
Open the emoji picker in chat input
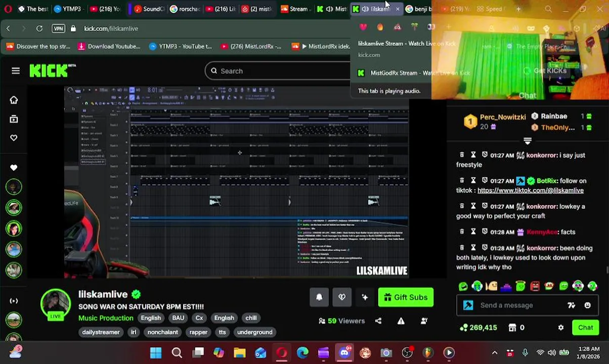[x=587, y=305]
